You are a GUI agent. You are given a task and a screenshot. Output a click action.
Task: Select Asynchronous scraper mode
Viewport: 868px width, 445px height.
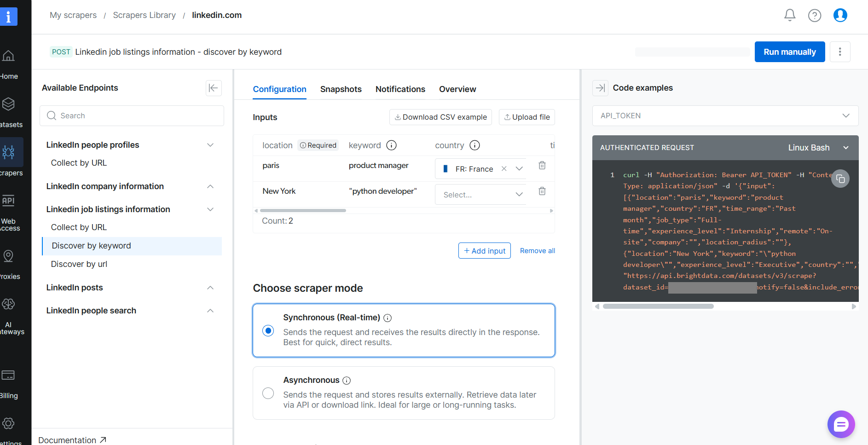point(268,393)
